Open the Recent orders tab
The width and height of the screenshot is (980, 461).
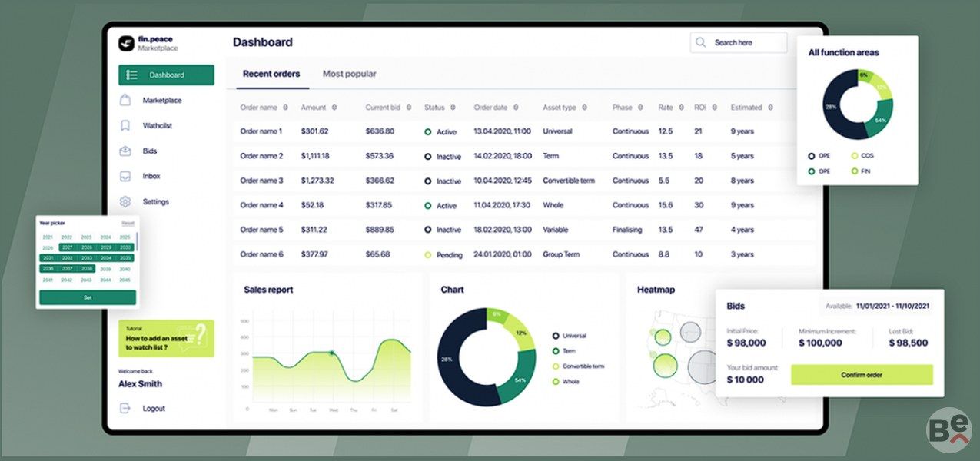click(271, 75)
